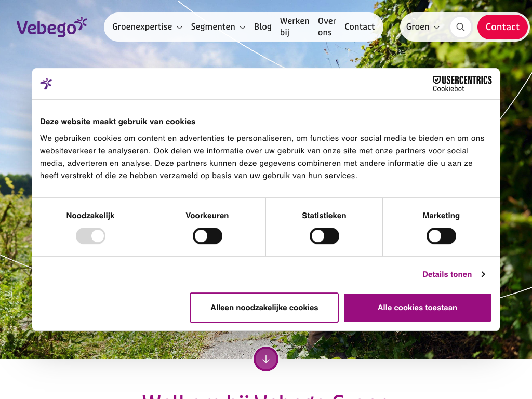Click the round scroll-down arrow button
Image resolution: width=532 pixels, height=399 pixels.
tap(266, 359)
